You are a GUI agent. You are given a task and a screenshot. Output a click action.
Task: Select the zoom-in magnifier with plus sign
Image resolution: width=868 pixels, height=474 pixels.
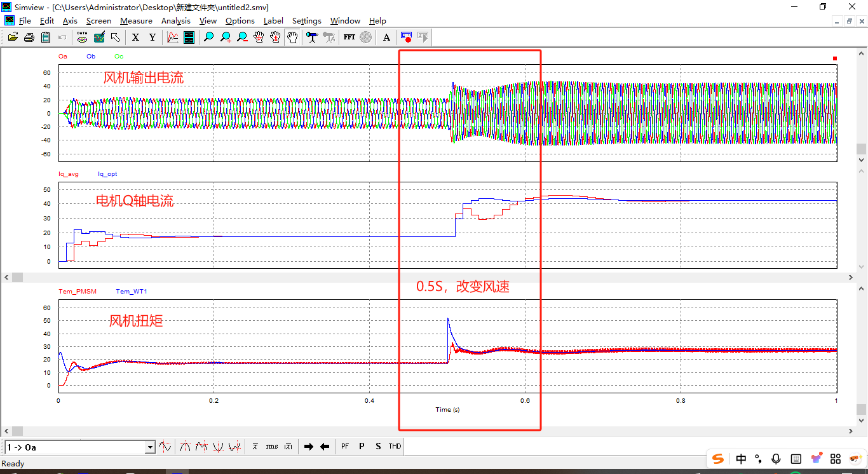tap(226, 37)
